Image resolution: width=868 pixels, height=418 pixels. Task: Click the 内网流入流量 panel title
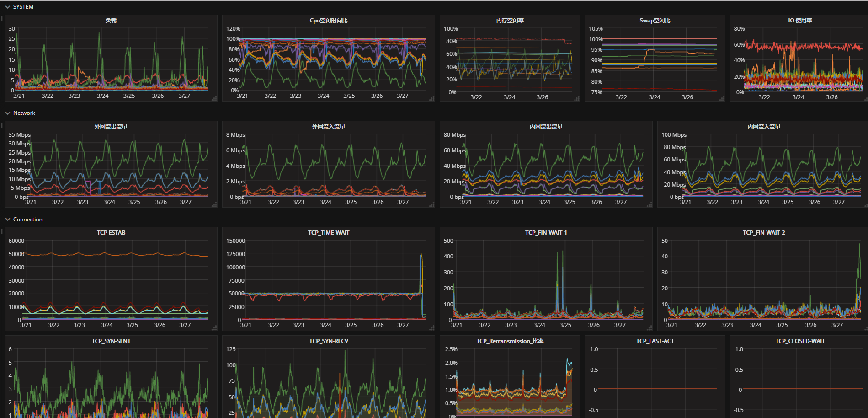point(764,127)
